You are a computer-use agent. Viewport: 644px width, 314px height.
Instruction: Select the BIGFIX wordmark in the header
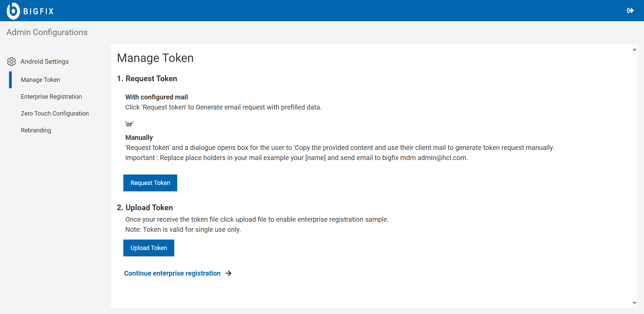38,11
